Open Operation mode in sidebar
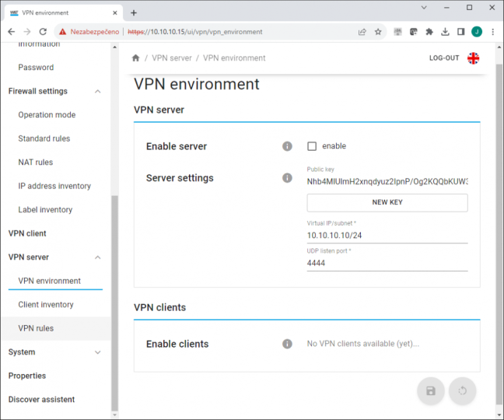This screenshot has width=504, height=420. 47,114
